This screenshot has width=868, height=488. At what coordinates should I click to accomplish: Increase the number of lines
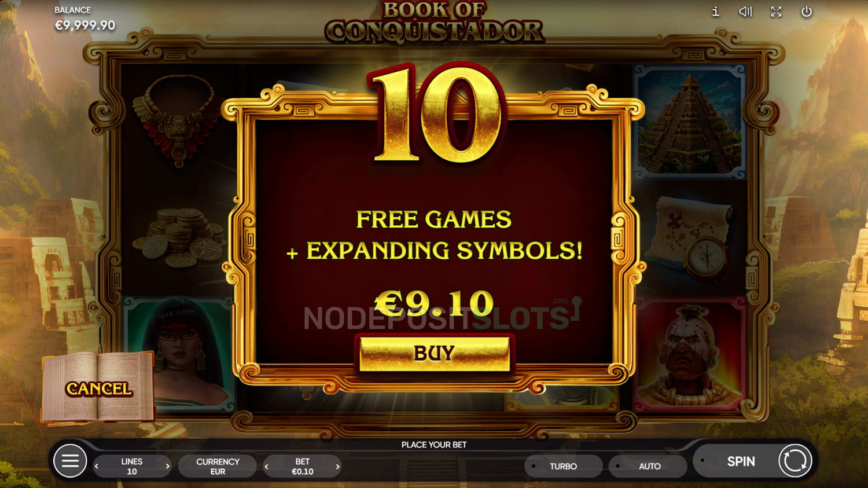tap(168, 466)
